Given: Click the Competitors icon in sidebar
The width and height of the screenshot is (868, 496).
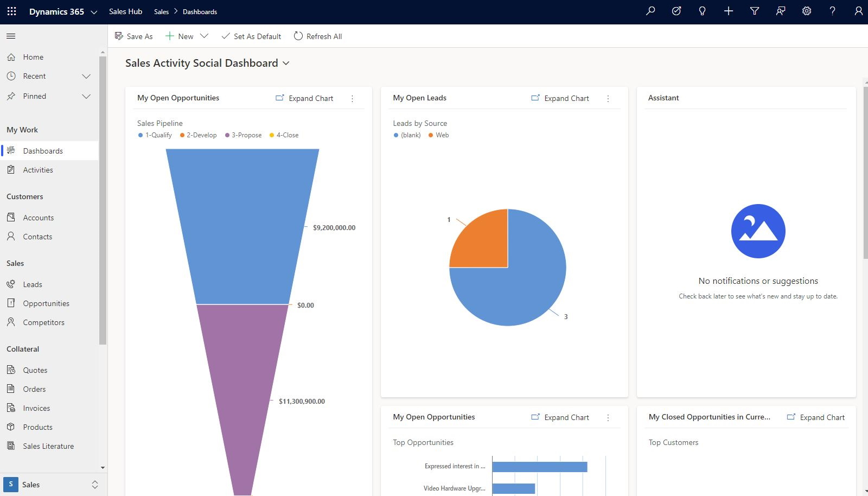Looking at the screenshot, I should pos(11,322).
